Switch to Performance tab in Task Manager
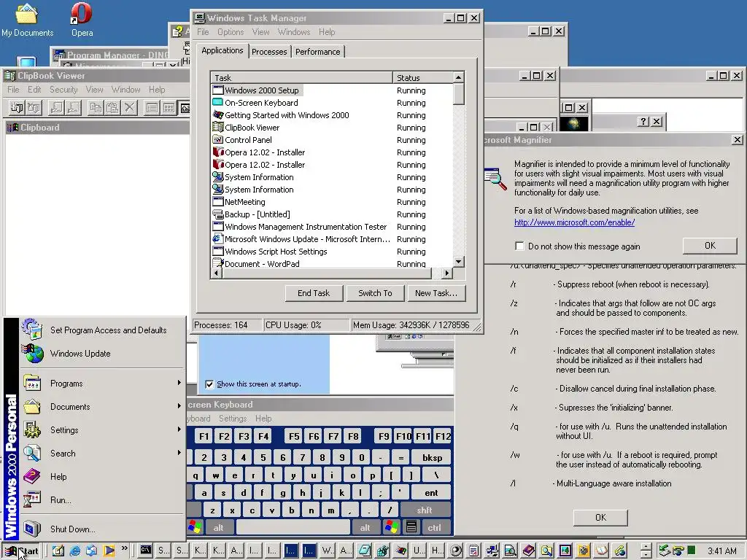Screen dimensions: 747x560 pyautogui.click(x=318, y=52)
